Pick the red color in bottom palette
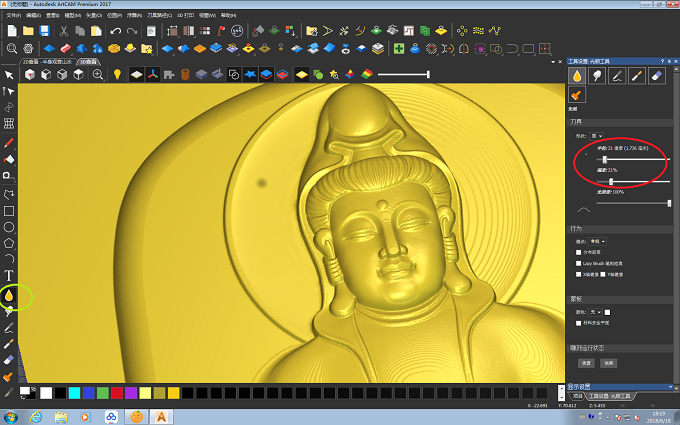This screenshot has width=680, height=425. click(117, 393)
